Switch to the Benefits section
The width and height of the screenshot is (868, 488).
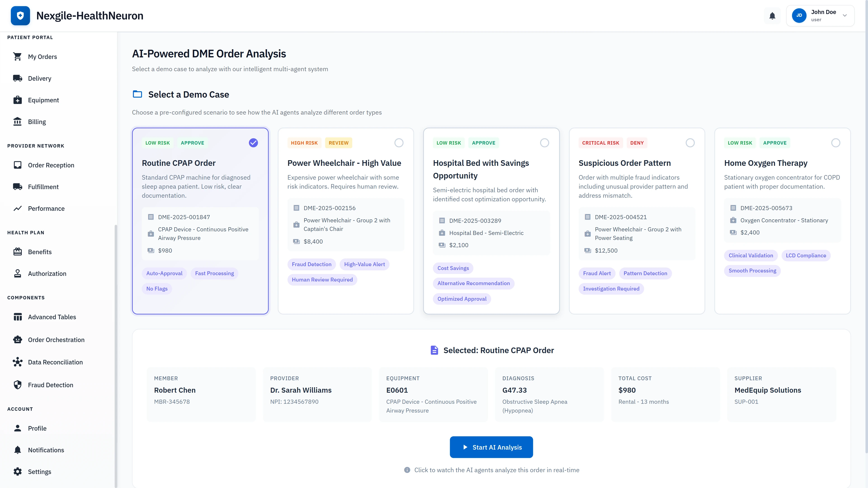[x=40, y=252]
